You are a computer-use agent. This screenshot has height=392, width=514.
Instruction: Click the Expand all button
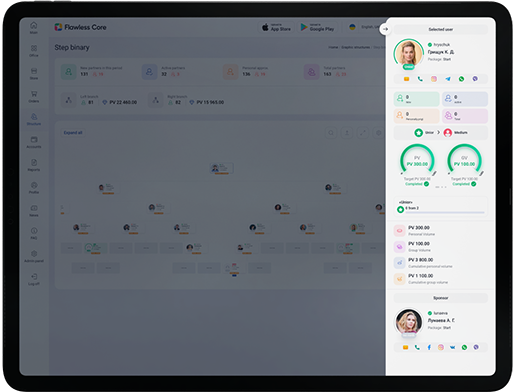[x=73, y=133]
